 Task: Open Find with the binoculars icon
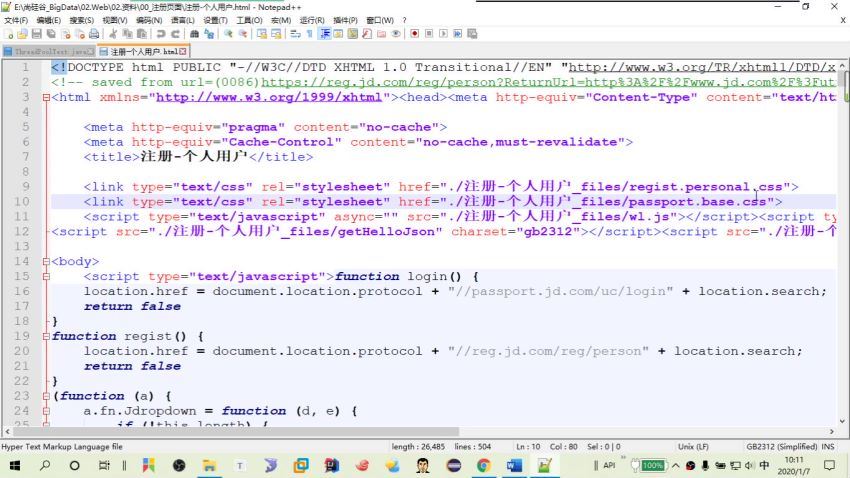tap(195, 34)
